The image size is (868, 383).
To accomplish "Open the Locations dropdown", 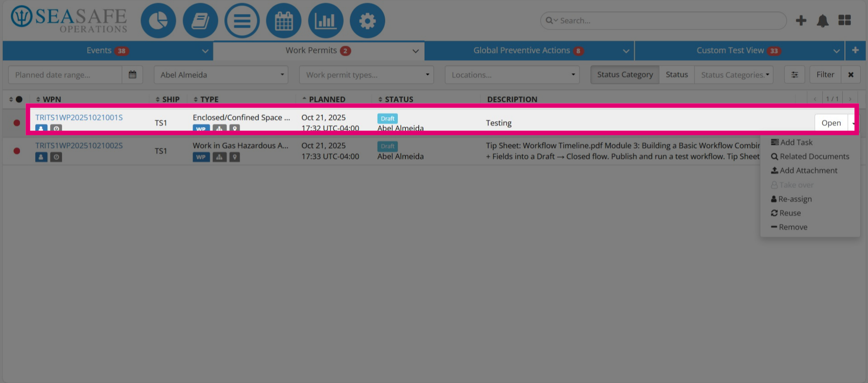I will 512,75.
